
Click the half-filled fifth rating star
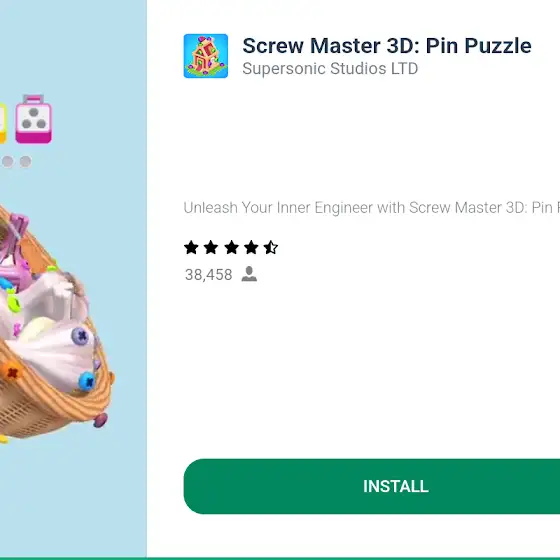pos(271,247)
